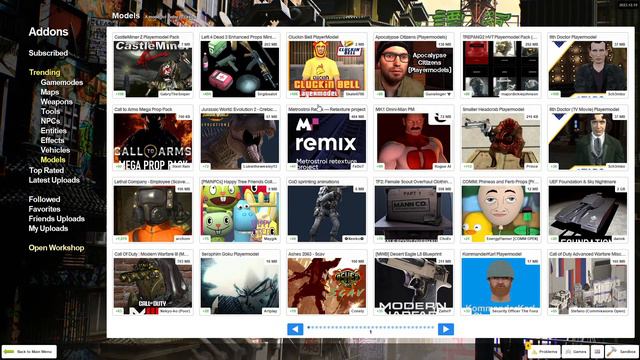The height and width of the screenshot is (360, 640).
Task: Open the Games mount button
Action: [x=576, y=351]
